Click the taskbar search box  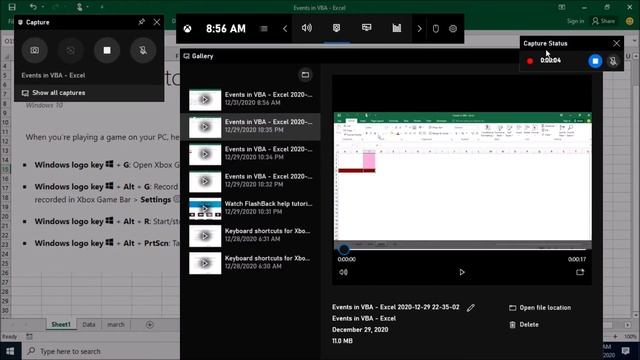click(101, 351)
